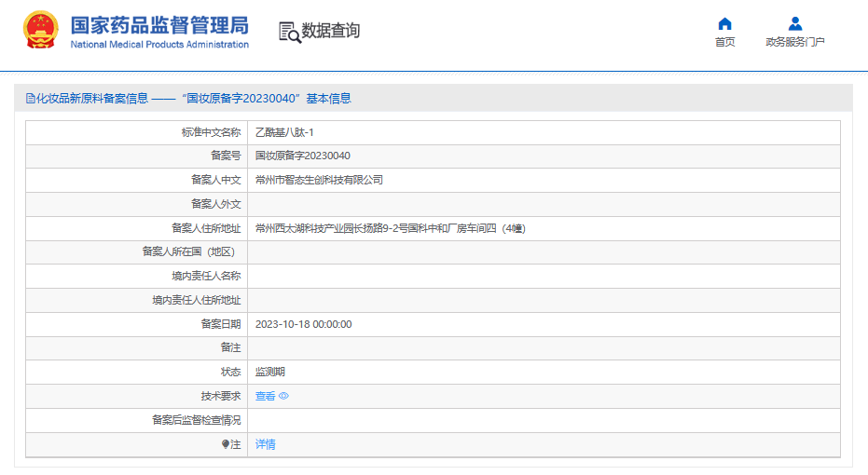Viewport: 868px width, 475px height.
Task: Click the 数据查询 heading text
Action: (x=330, y=31)
